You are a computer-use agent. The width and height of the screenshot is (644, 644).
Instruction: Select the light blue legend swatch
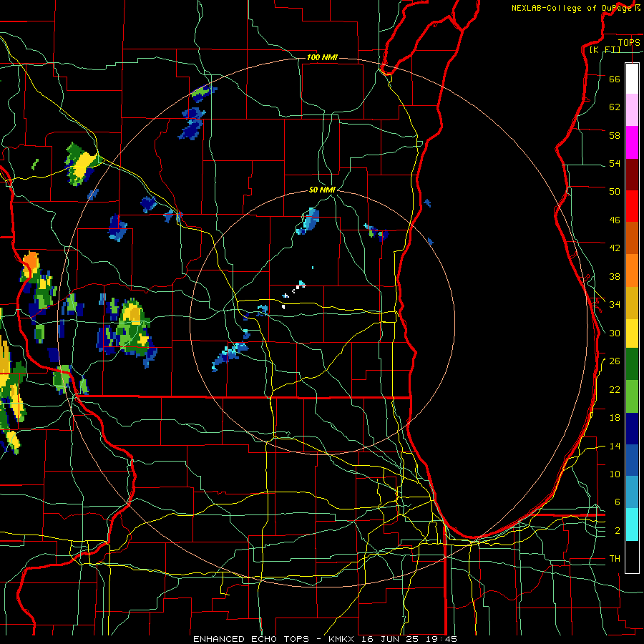click(x=632, y=492)
